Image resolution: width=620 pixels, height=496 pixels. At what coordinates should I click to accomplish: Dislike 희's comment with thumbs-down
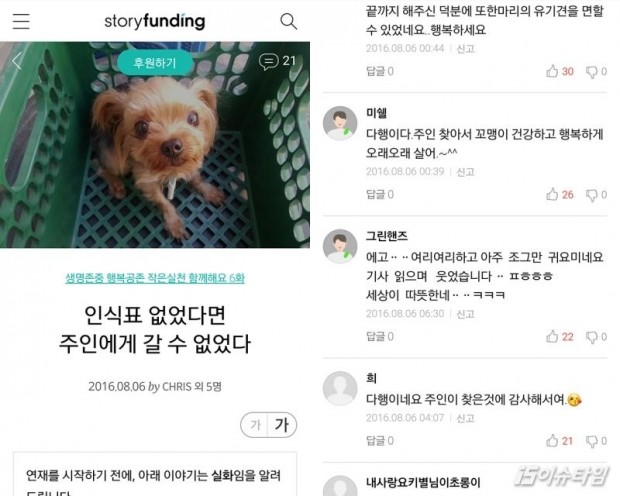tap(592, 441)
